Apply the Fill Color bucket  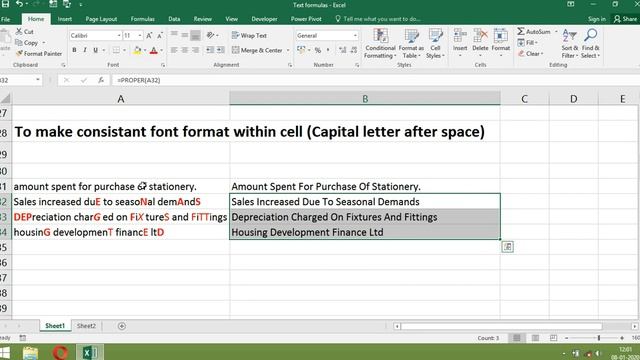137,50
